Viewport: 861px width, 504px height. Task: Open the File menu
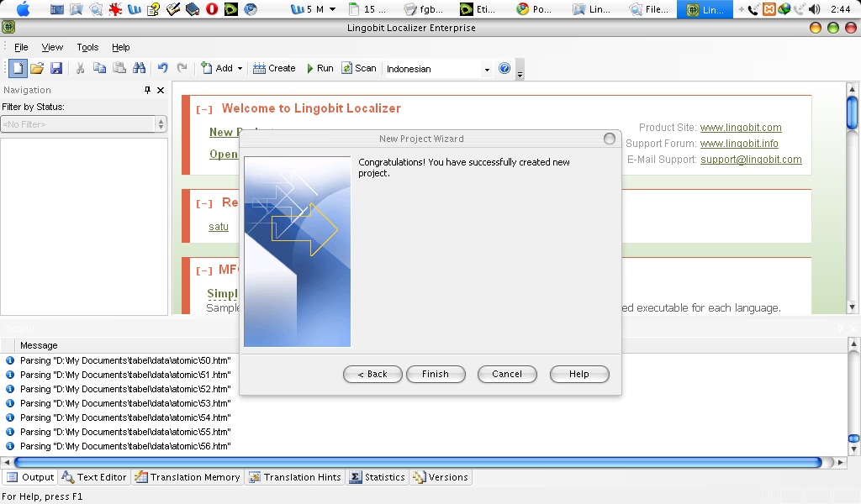click(x=21, y=47)
